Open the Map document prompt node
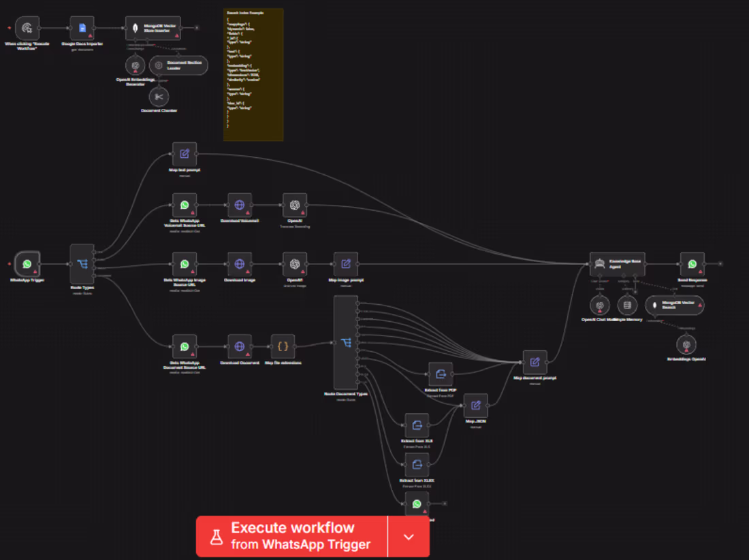The image size is (749, 560). click(x=535, y=363)
